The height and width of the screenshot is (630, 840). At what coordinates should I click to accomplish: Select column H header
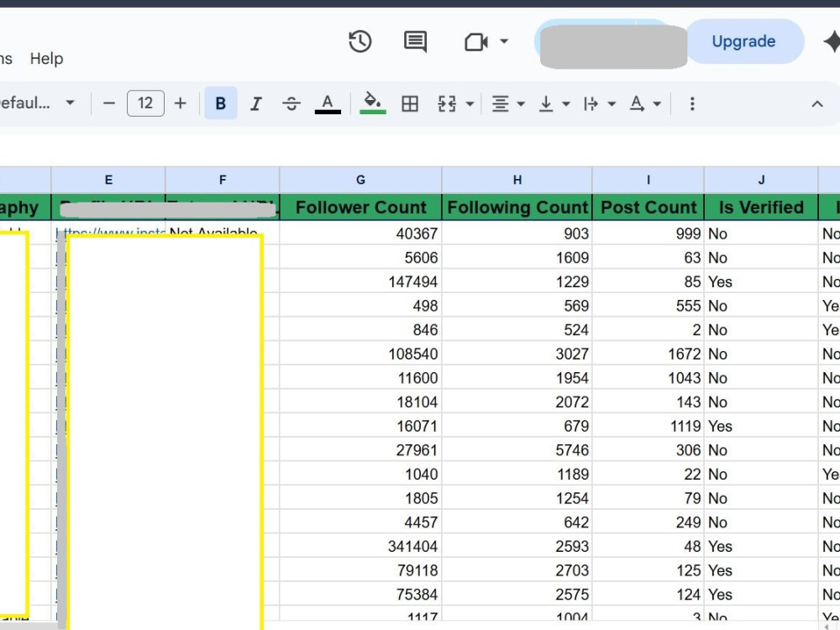(517, 180)
